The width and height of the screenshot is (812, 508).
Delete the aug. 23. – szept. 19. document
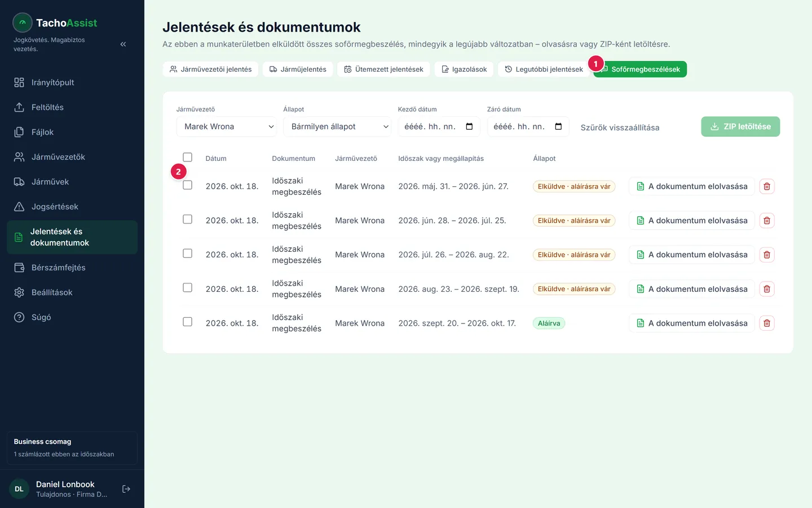click(767, 289)
